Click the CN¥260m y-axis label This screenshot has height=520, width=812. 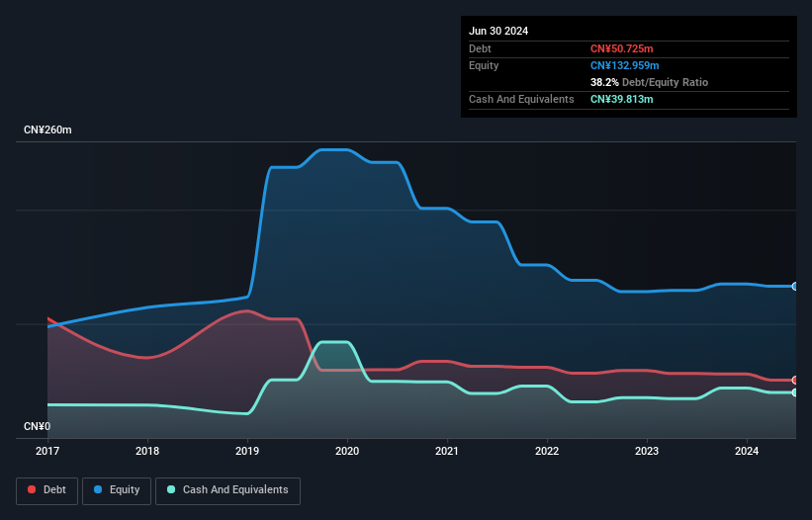tap(47, 130)
